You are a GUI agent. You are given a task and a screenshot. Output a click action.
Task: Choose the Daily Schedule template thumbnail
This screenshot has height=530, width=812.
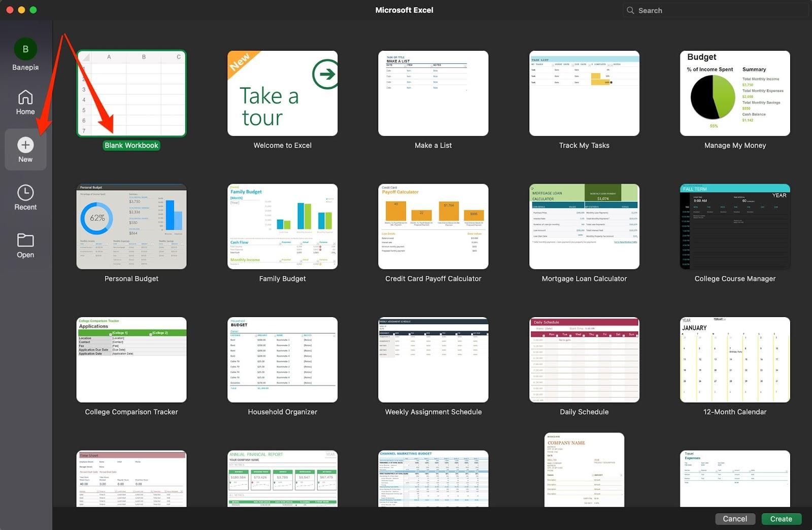[584, 360]
